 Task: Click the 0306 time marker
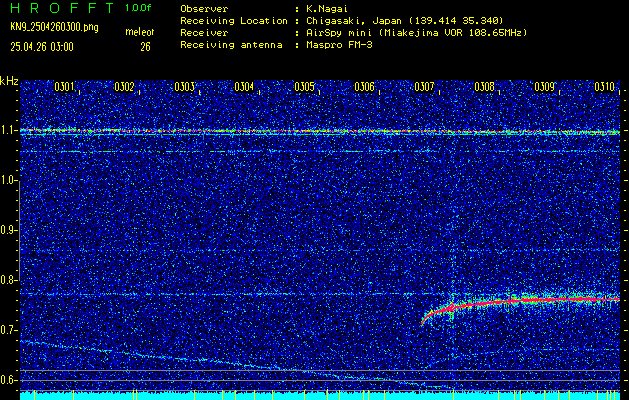tap(365, 87)
